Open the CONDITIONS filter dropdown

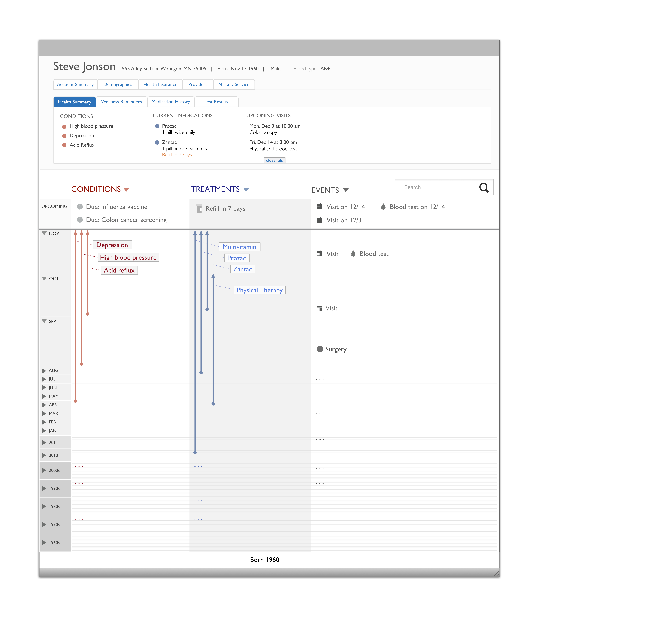point(126,190)
